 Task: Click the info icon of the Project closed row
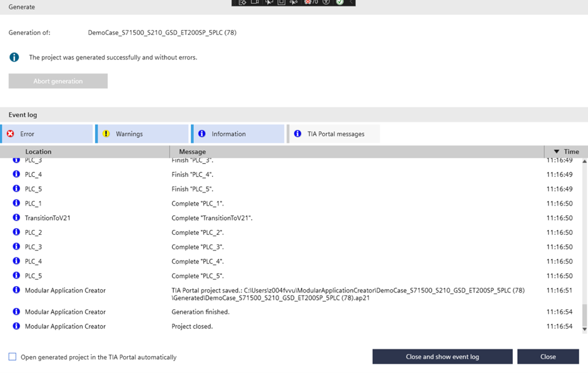point(16,326)
